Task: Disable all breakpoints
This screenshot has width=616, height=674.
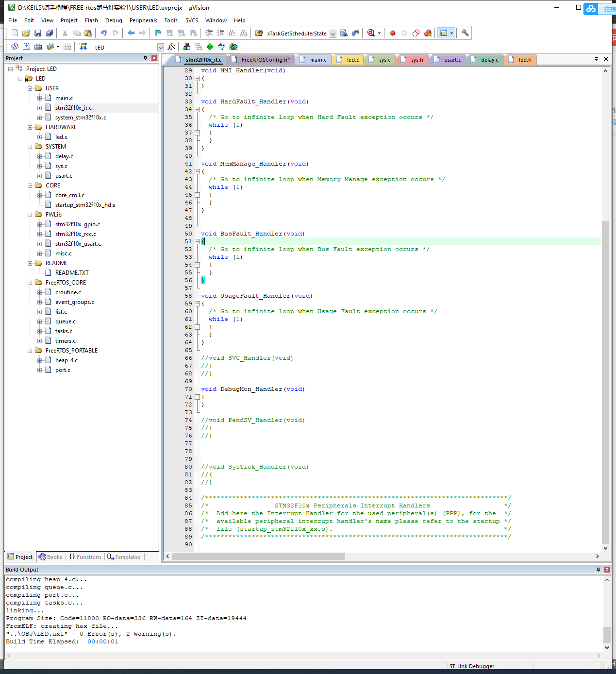Action: coord(416,33)
